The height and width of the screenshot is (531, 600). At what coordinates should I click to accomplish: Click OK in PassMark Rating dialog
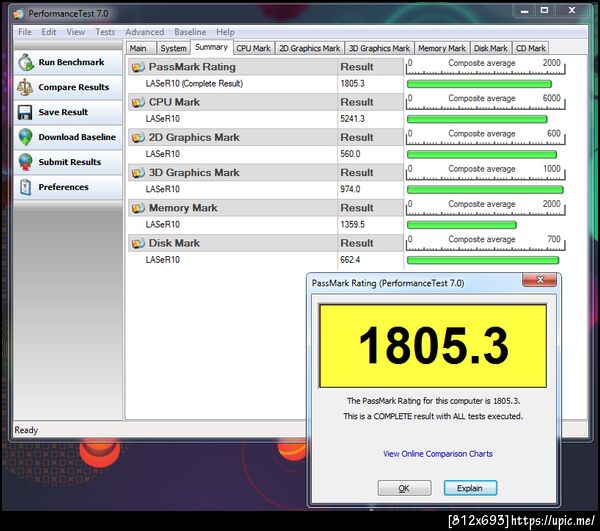(404, 488)
